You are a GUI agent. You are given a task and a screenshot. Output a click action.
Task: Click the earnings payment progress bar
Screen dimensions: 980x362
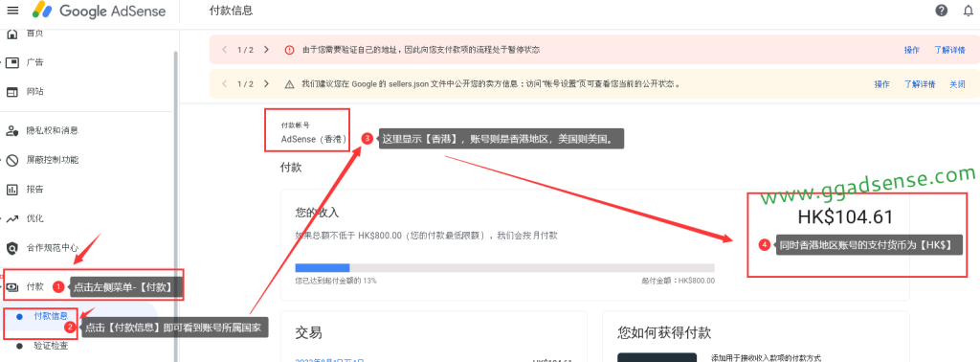click(x=505, y=267)
